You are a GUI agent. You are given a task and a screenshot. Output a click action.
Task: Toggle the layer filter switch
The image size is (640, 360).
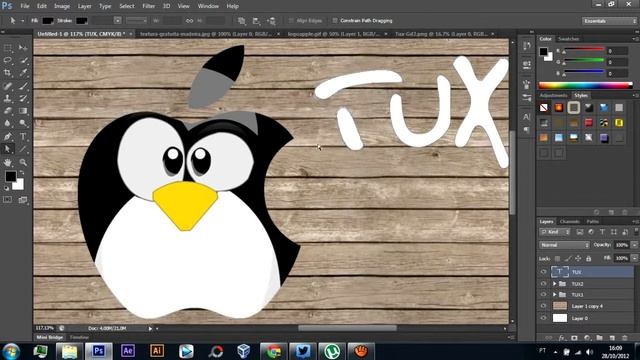(636, 231)
